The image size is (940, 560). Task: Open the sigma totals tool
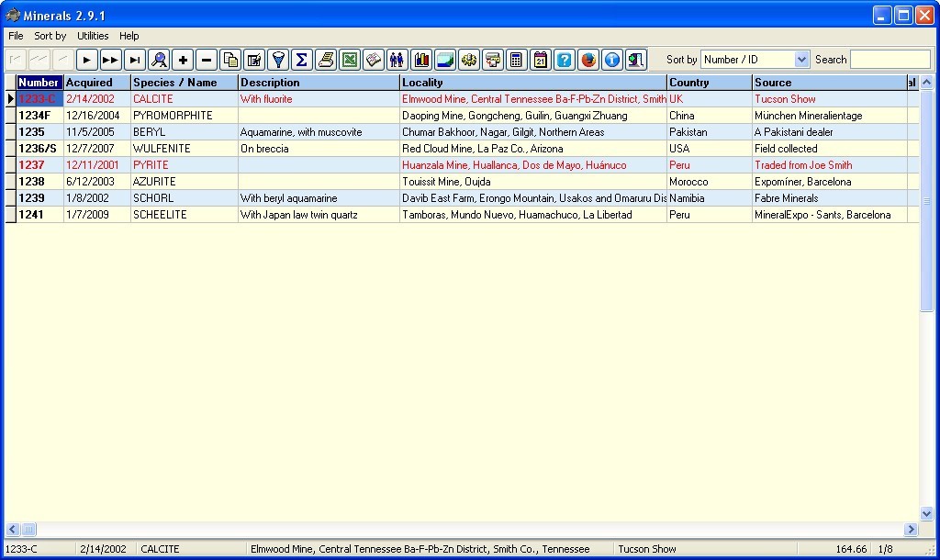tap(302, 60)
